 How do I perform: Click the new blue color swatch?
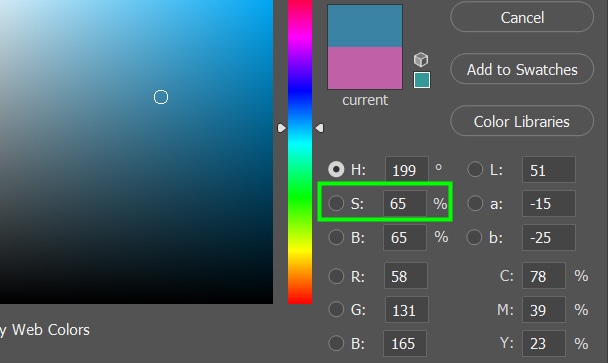pos(365,26)
